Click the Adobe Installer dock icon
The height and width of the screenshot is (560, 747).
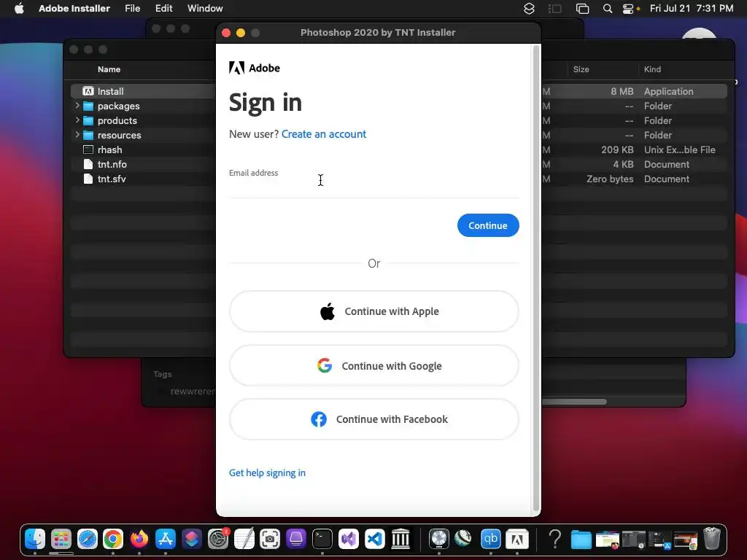pos(517,539)
